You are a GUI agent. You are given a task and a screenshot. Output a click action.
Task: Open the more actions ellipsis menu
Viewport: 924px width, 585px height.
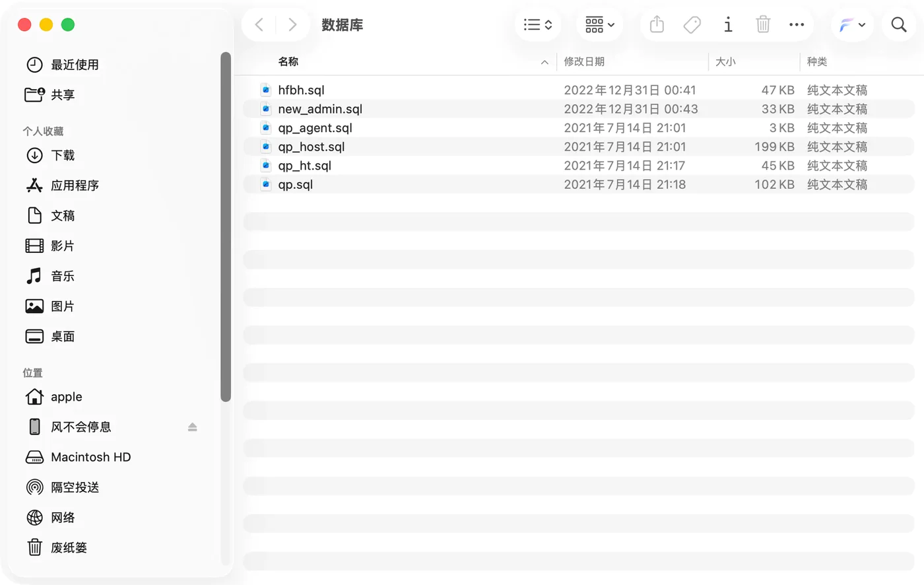pyautogui.click(x=797, y=25)
